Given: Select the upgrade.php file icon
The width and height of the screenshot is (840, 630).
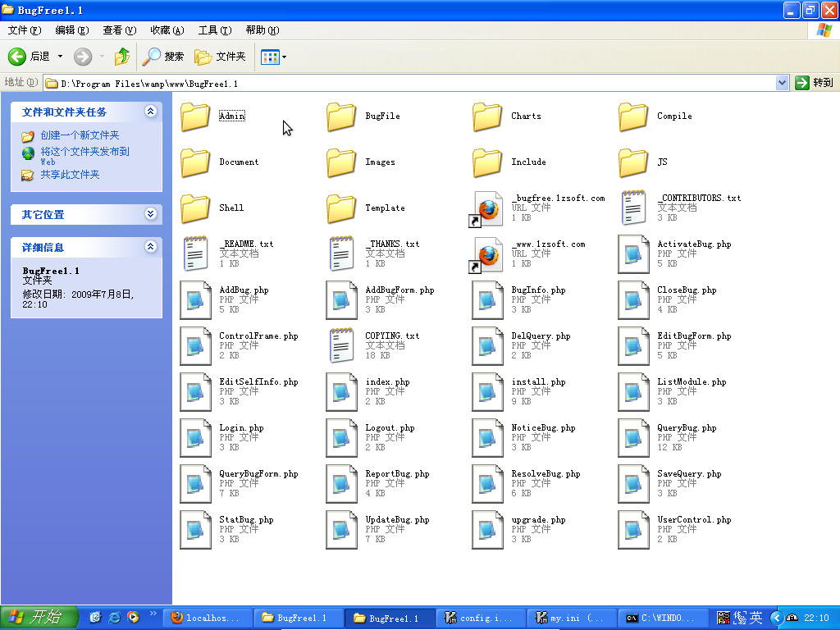Looking at the screenshot, I should tap(487, 530).
